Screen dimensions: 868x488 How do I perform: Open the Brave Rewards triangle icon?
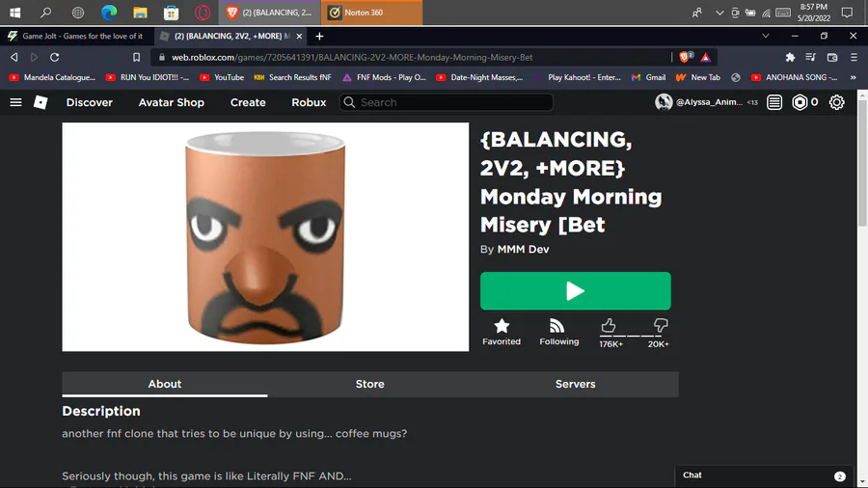tap(706, 57)
